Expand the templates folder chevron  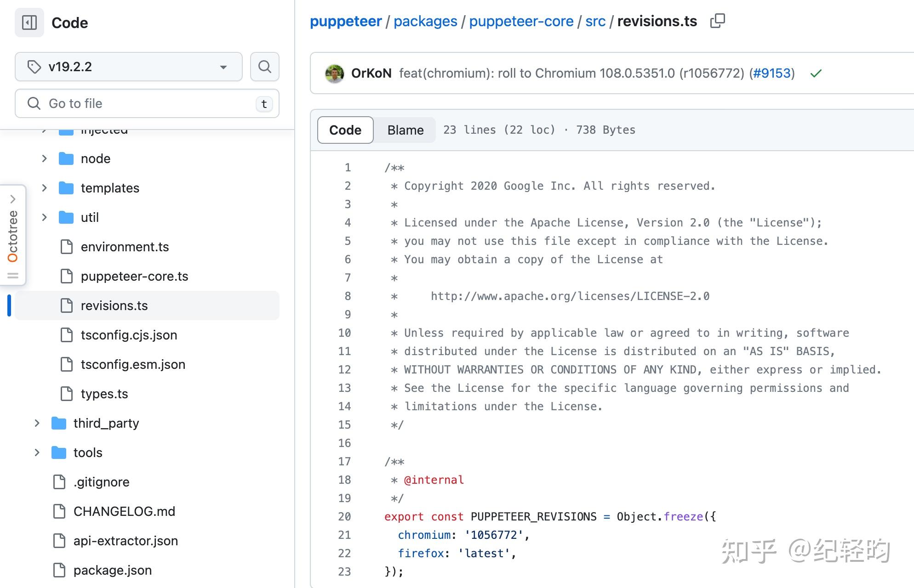coord(44,188)
